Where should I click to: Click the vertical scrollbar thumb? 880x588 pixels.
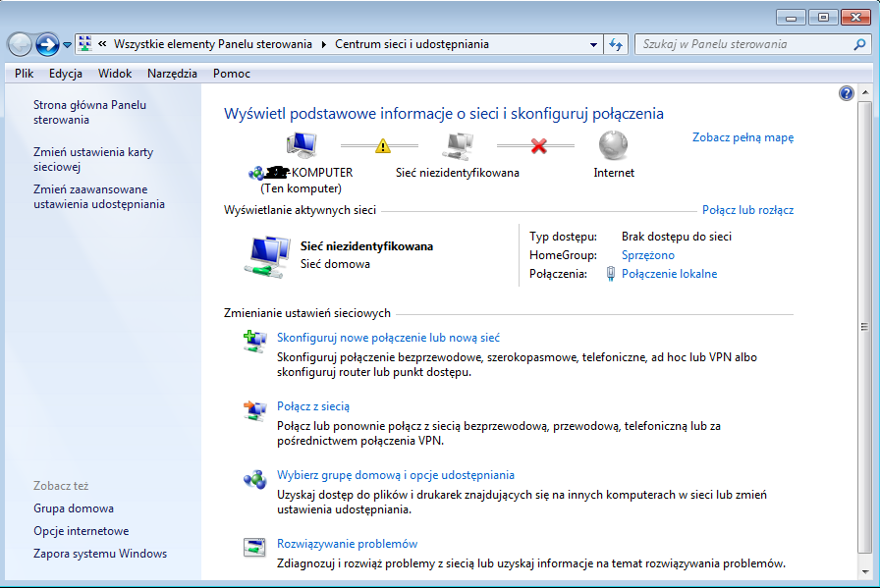click(863, 327)
